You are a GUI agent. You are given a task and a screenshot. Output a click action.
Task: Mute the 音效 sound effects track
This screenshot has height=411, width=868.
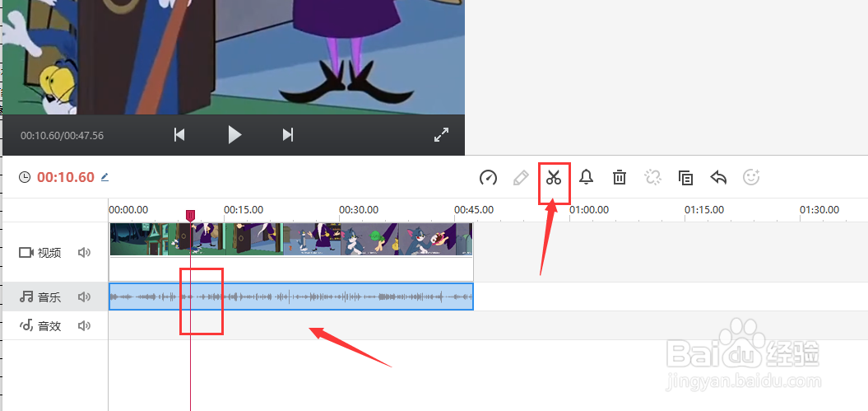click(x=84, y=325)
